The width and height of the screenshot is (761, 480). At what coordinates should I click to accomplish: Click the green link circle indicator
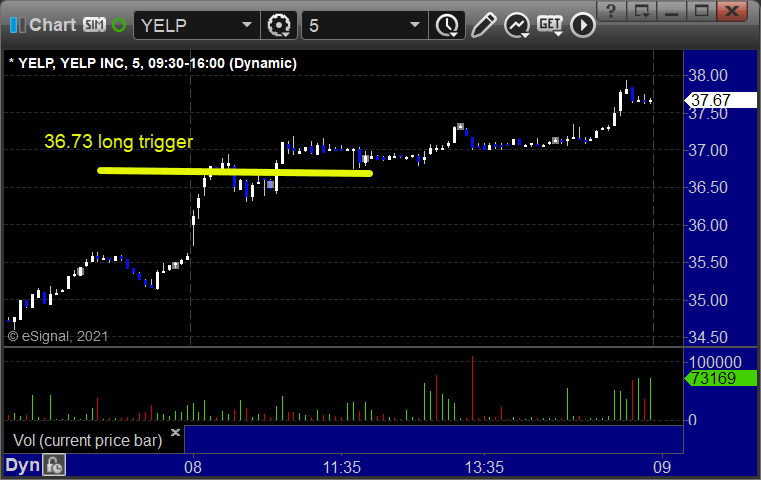coord(119,25)
